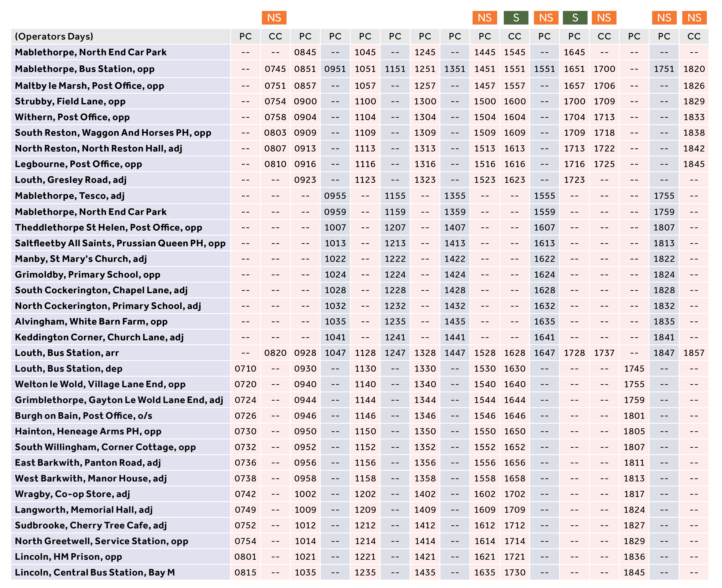
Task: Click 1845 in the Legbourne Post Office row
Action: tap(694, 164)
